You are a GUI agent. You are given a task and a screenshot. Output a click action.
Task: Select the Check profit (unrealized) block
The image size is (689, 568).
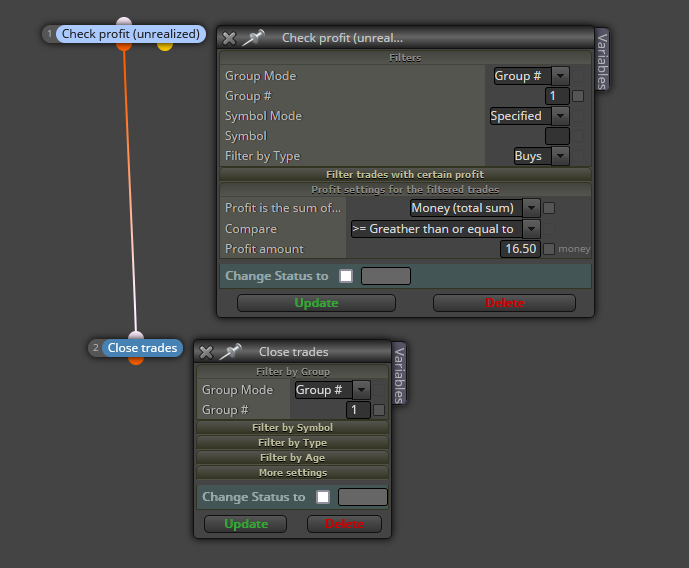(x=131, y=34)
